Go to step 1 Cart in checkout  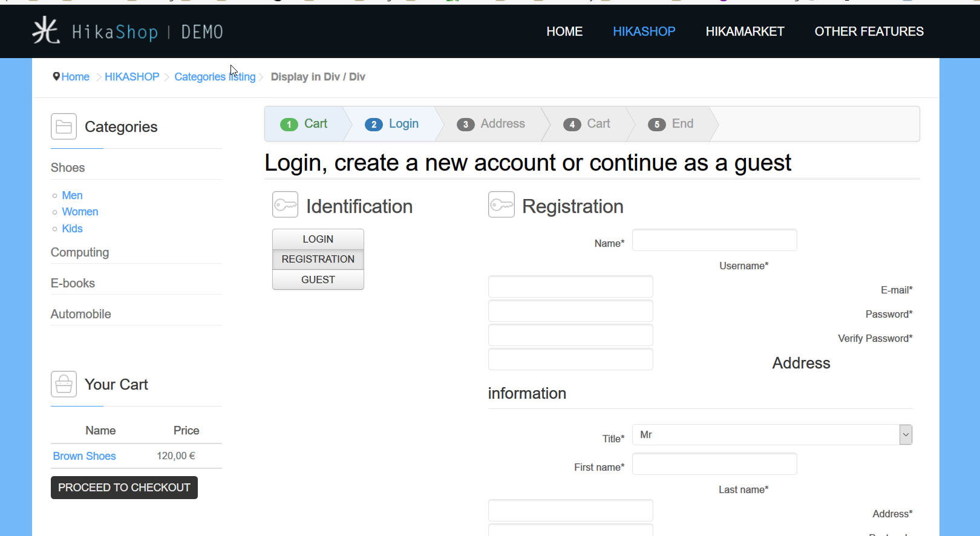click(x=304, y=124)
